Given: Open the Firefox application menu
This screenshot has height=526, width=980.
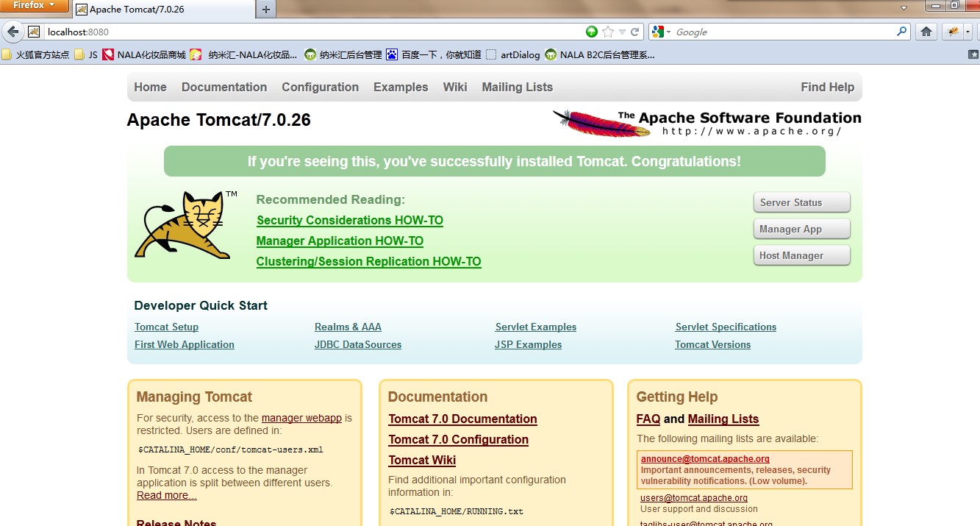Looking at the screenshot, I should [35, 6].
